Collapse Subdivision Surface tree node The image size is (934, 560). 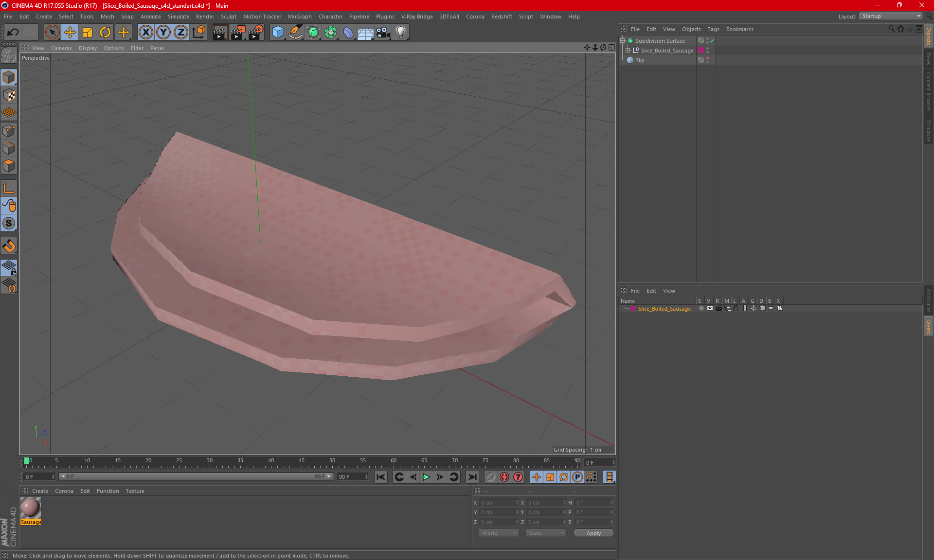[622, 40]
